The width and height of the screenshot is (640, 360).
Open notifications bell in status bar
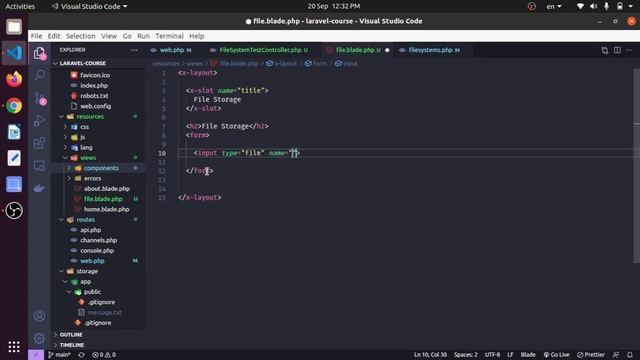click(630, 355)
